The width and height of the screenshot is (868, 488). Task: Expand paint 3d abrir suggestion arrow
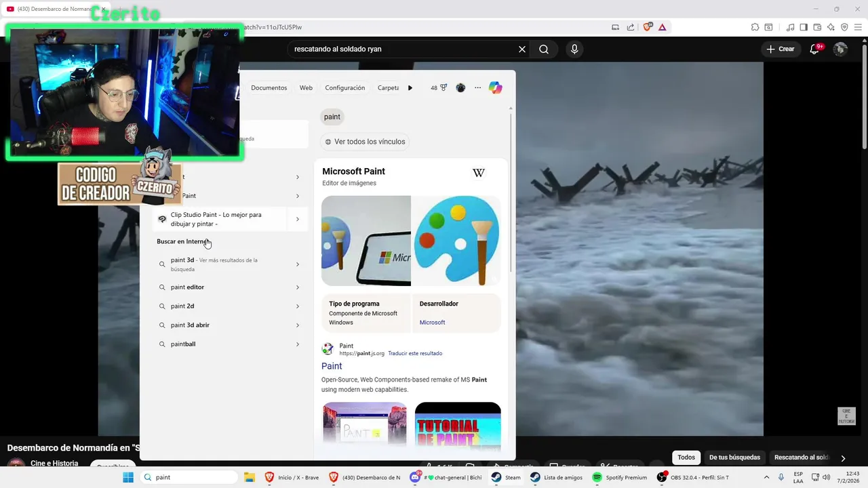297,325
